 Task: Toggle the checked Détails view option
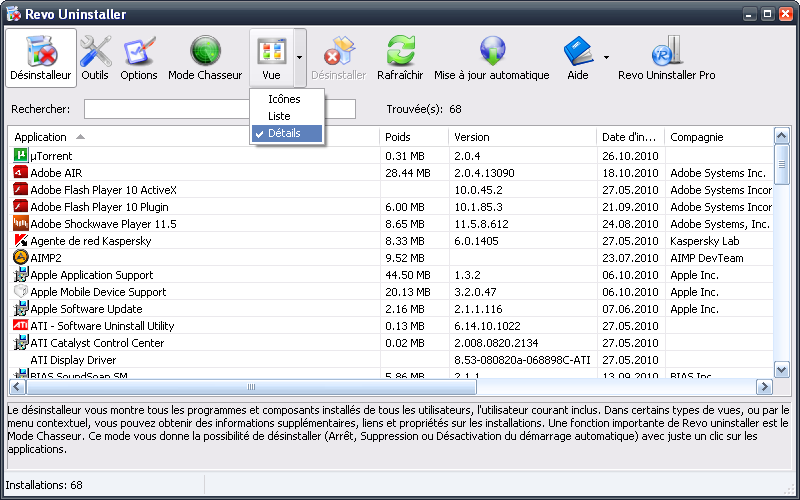(x=287, y=133)
